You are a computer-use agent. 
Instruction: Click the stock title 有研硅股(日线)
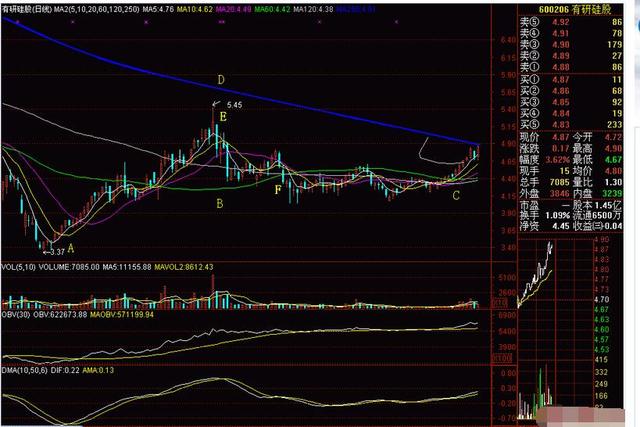pos(27,9)
